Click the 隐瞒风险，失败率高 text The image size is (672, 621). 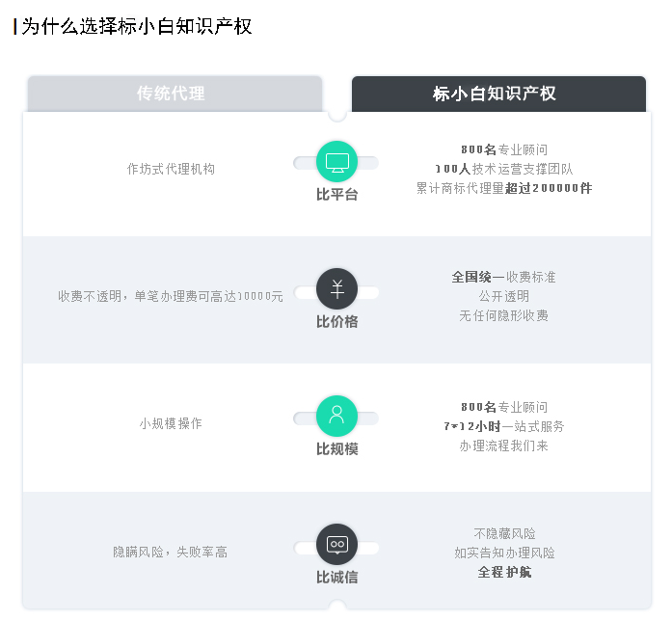(171, 553)
